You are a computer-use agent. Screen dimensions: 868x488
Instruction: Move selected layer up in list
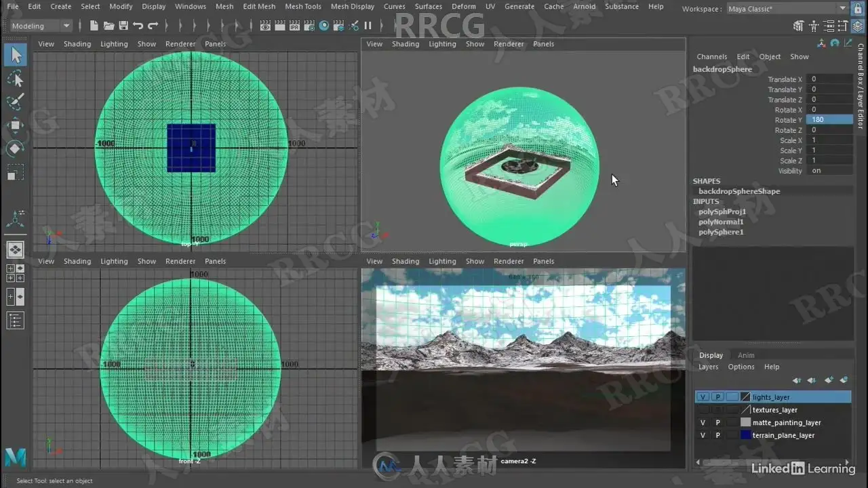pyautogui.click(x=797, y=380)
